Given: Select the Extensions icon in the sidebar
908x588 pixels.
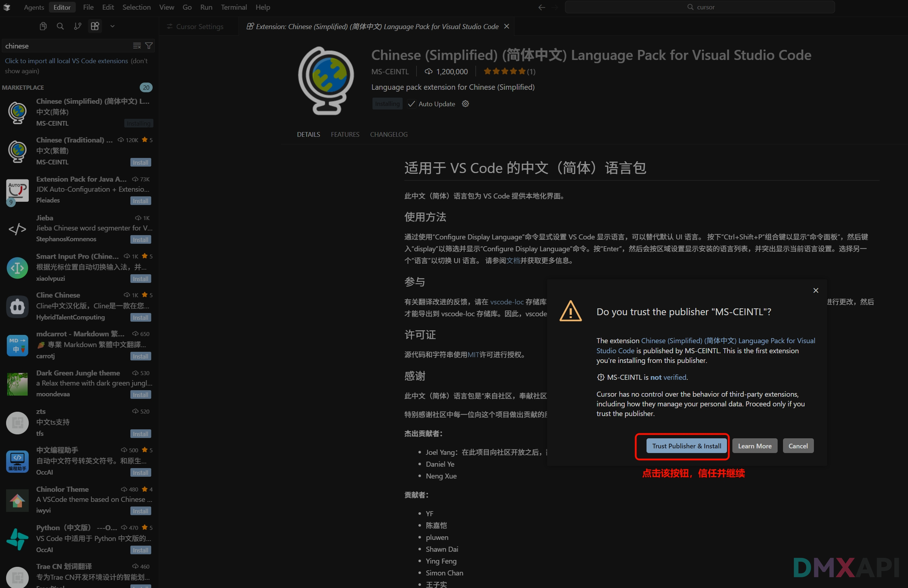Looking at the screenshot, I should (x=94, y=26).
